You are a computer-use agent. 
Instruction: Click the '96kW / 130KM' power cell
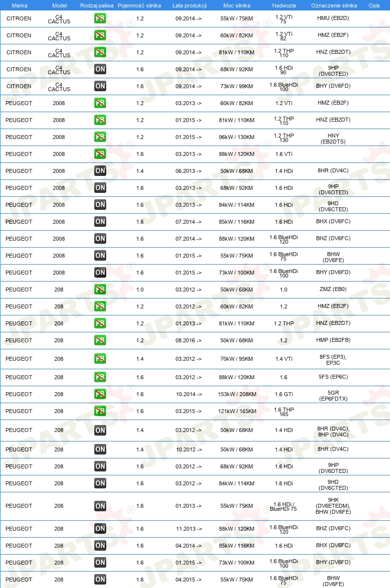point(236,137)
